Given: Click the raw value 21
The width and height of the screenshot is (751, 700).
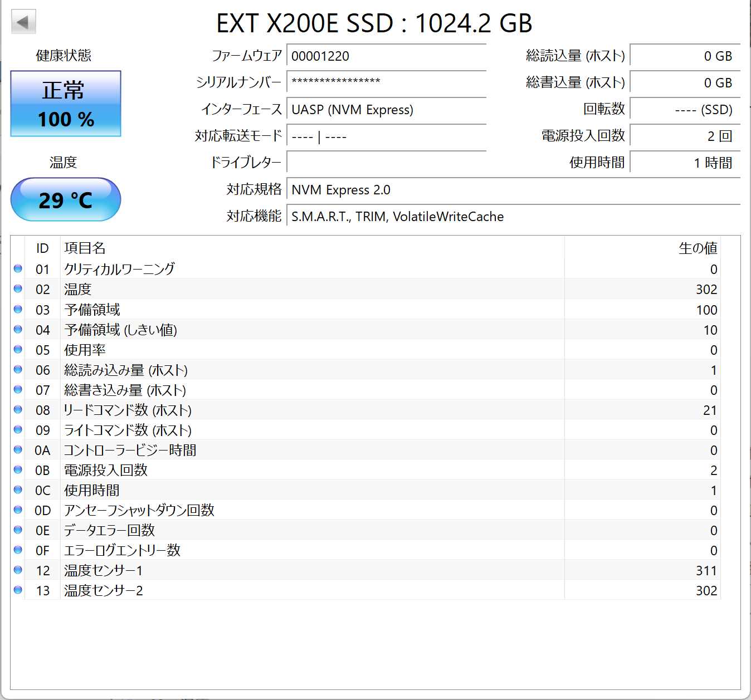Looking at the screenshot, I should 710,410.
